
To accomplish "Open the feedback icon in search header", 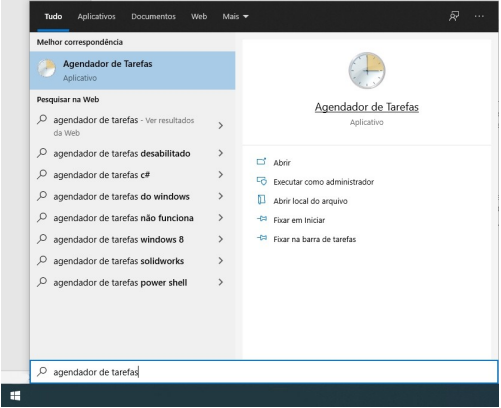I will click(454, 16).
